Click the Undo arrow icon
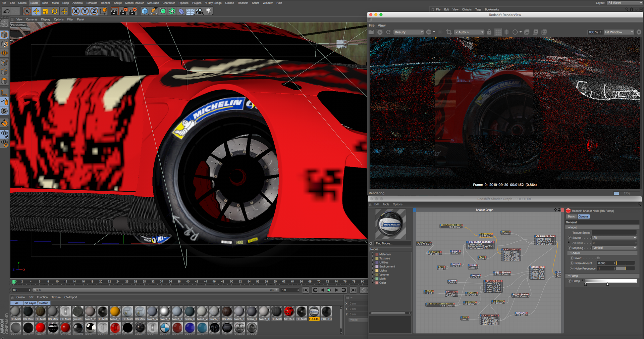This screenshot has width=644, height=339. click(x=6, y=11)
